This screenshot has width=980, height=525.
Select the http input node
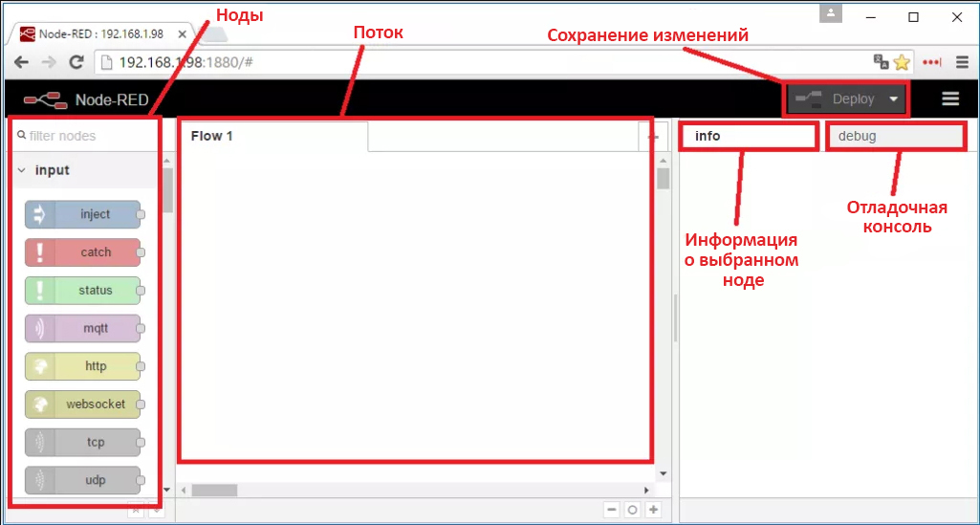(x=83, y=366)
